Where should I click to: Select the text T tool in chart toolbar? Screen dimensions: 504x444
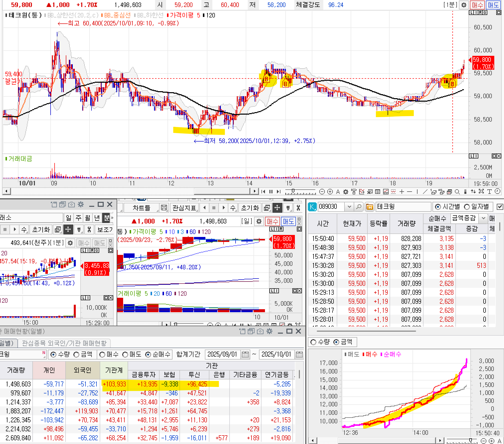pos(489,192)
